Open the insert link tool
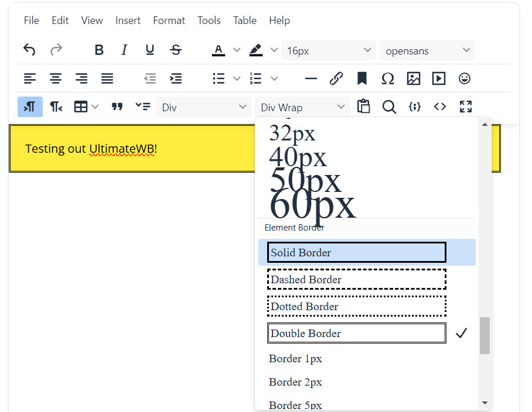This screenshot has height=412, width=532. click(x=336, y=78)
